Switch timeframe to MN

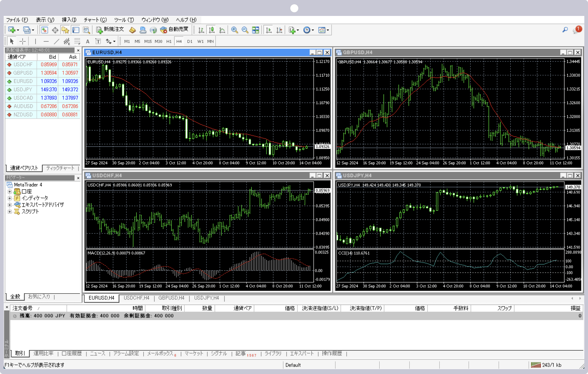(210, 41)
